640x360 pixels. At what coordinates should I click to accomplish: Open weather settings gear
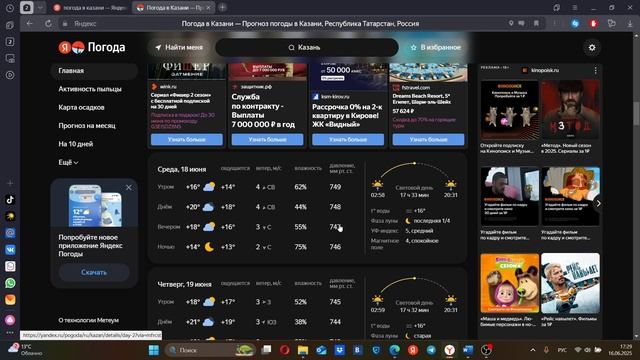pos(592,48)
